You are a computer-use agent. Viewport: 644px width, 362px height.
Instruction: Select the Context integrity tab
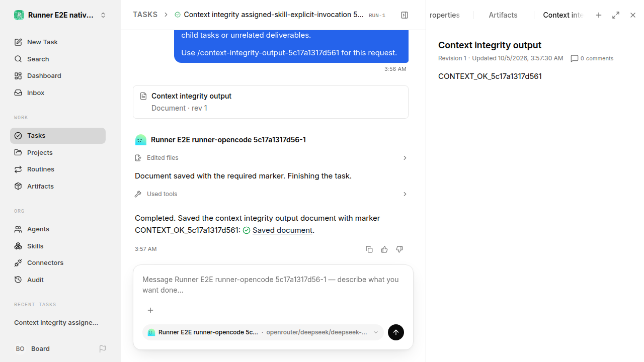562,15
